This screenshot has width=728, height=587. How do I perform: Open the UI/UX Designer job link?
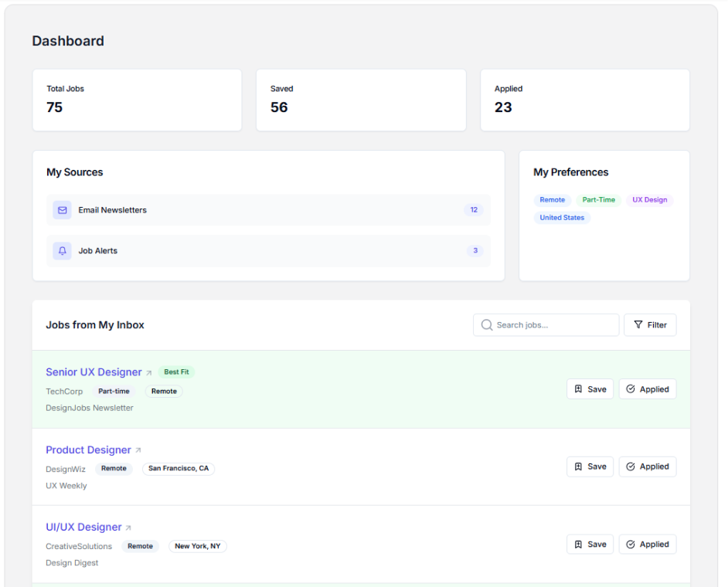(83, 527)
